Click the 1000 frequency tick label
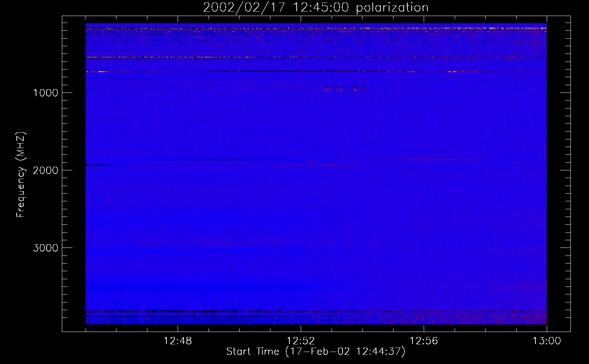 point(46,93)
